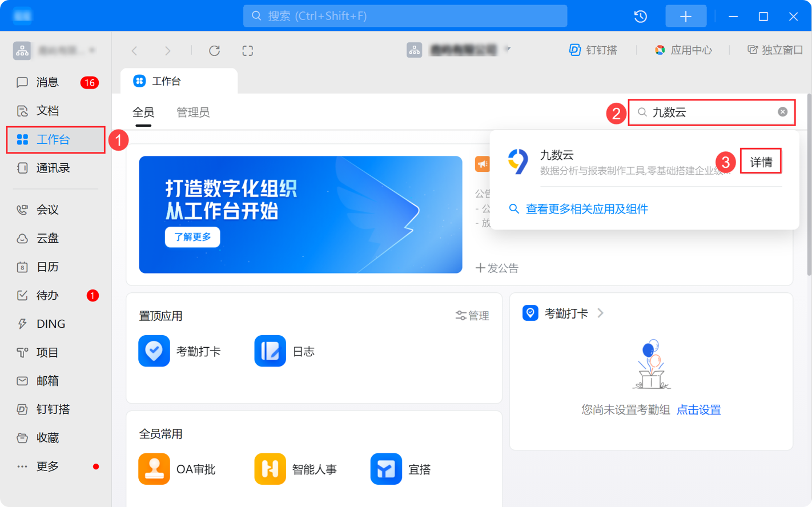Open the 日志 app

click(284, 351)
